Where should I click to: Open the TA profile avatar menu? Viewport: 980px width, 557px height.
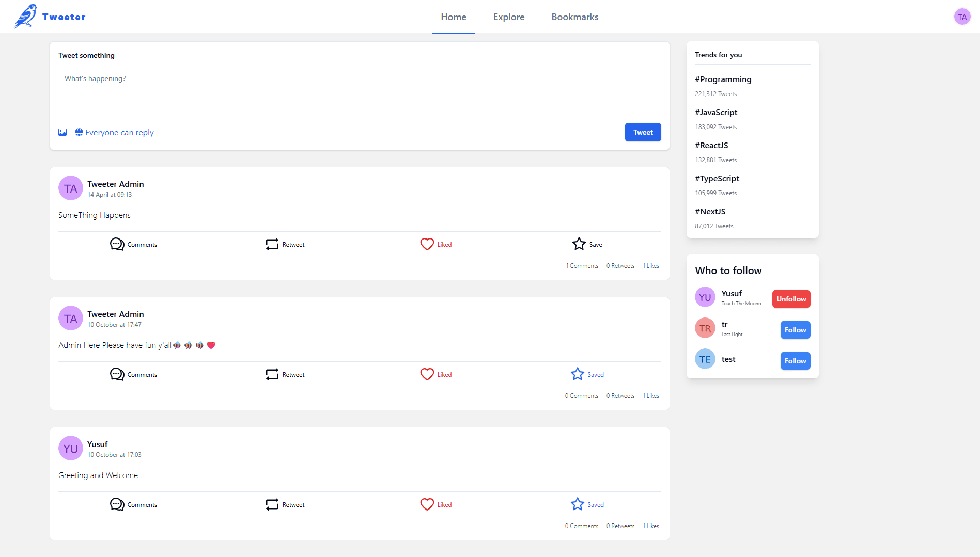(962, 17)
